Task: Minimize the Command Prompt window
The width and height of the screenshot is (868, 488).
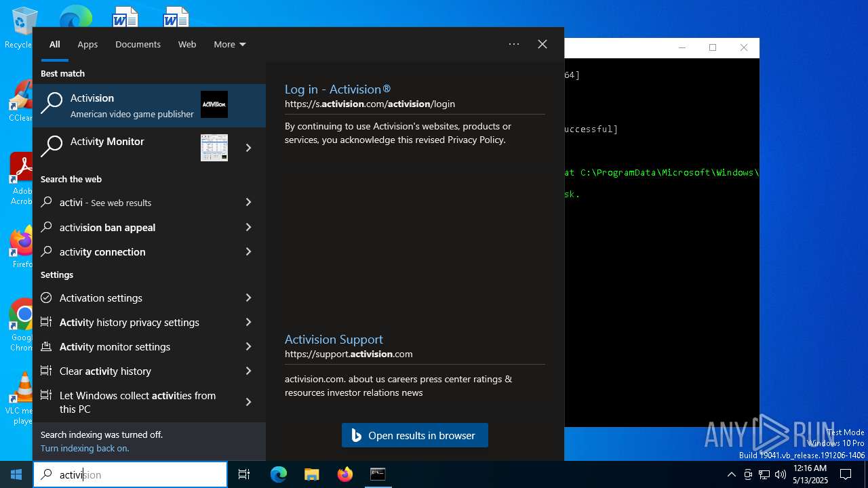Action: coord(682,47)
